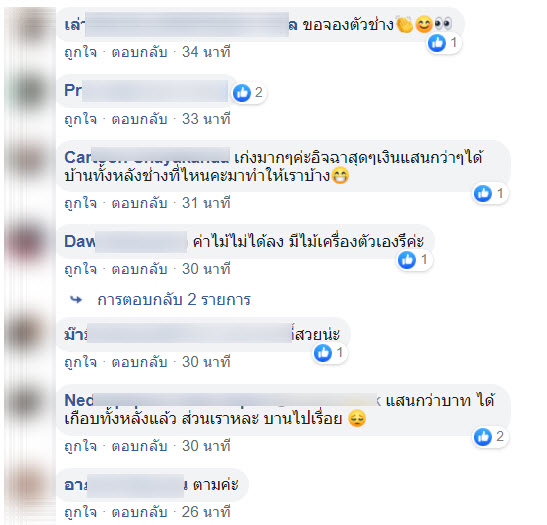The width and height of the screenshot is (547, 525).
Task: Open the 2-likes thumbs-up on Pr comment
Action: [x=242, y=93]
